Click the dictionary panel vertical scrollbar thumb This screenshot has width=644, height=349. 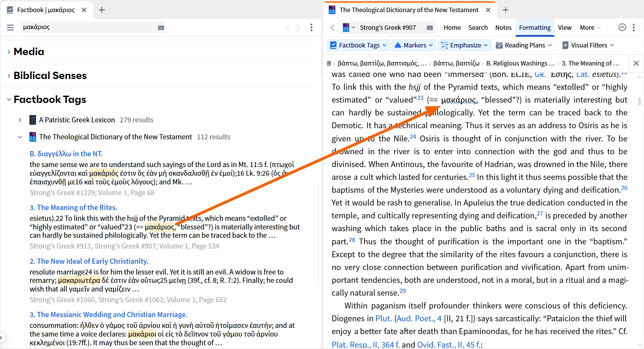click(639, 101)
